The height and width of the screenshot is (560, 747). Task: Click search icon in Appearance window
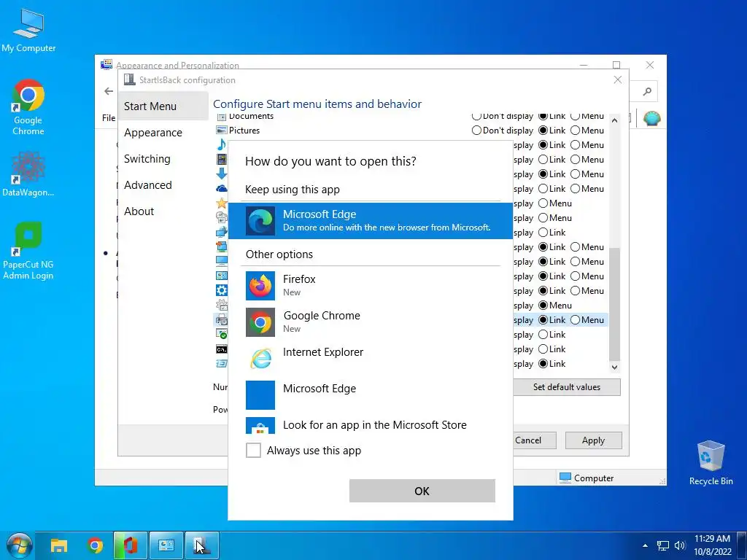coord(647,91)
